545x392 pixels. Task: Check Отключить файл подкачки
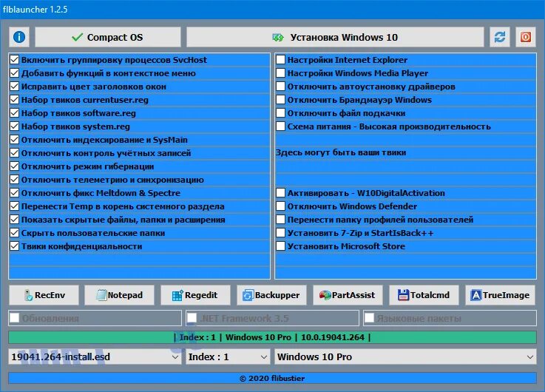pos(280,113)
